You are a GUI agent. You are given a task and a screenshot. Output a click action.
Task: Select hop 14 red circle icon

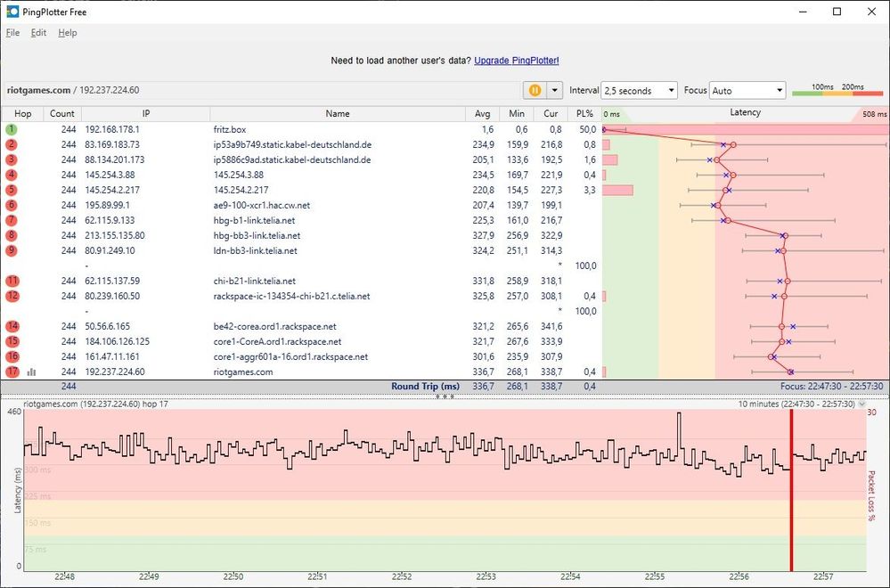click(x=12, y=326)
